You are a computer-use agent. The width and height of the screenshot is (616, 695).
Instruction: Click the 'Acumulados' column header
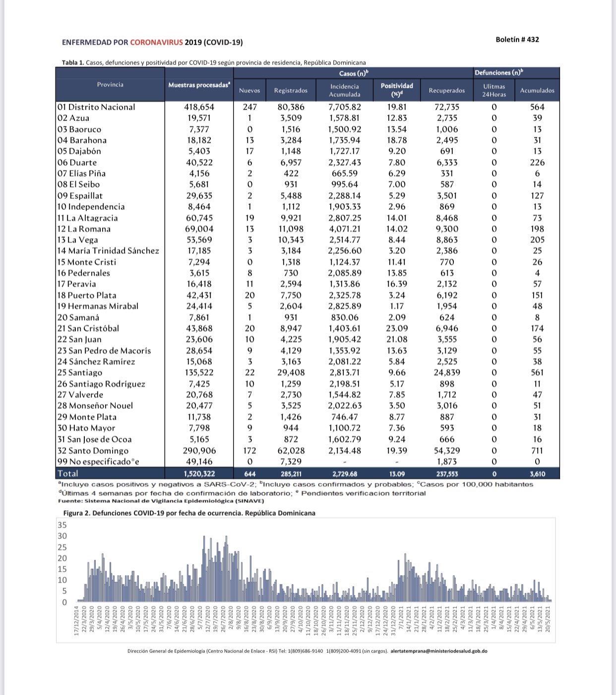click(537, 90)
